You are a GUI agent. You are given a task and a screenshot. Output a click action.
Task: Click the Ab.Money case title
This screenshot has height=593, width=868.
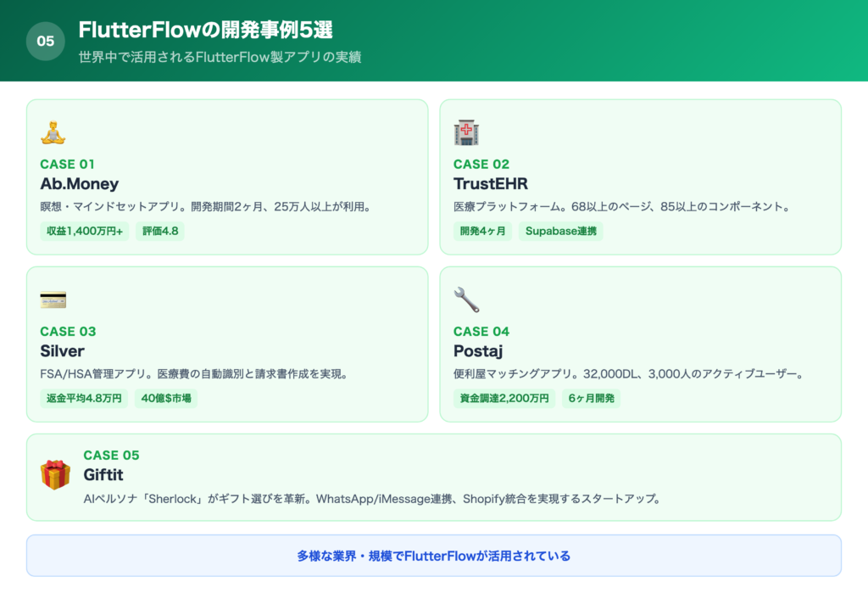pyautogui.click(x=80, y=184)
